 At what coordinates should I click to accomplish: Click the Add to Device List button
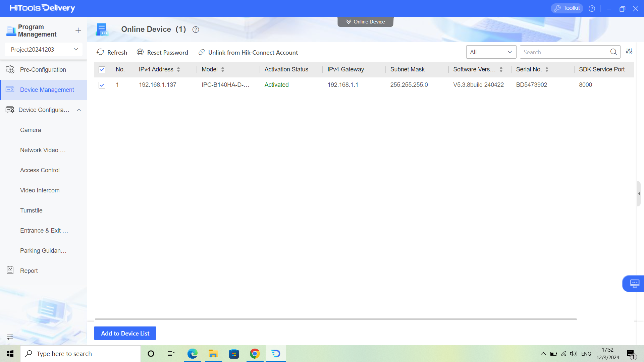(x=125, y=333)
